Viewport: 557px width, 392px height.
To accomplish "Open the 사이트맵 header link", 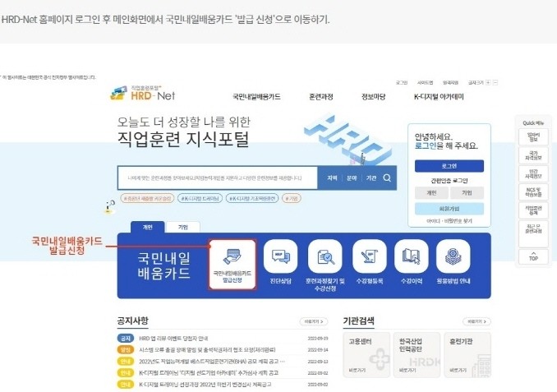I will tap(426, 82).
